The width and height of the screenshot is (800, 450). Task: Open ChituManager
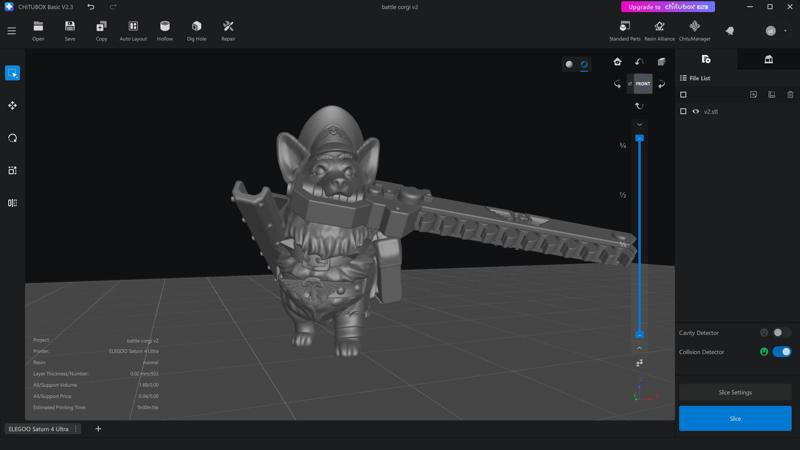click(694, 31)
